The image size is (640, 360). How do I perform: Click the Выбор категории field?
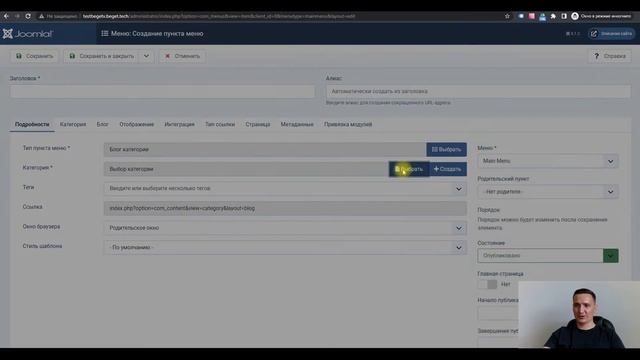click(x=246, y=169)
